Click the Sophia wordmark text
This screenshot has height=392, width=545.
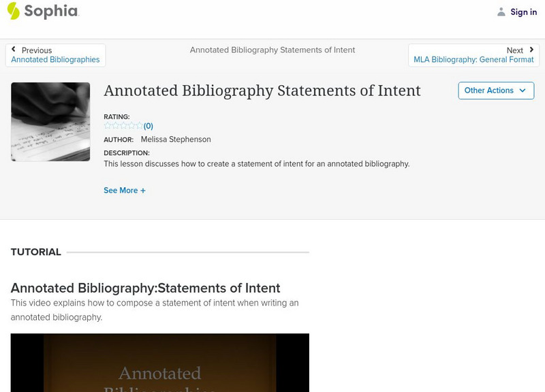(x=51, y=11)
